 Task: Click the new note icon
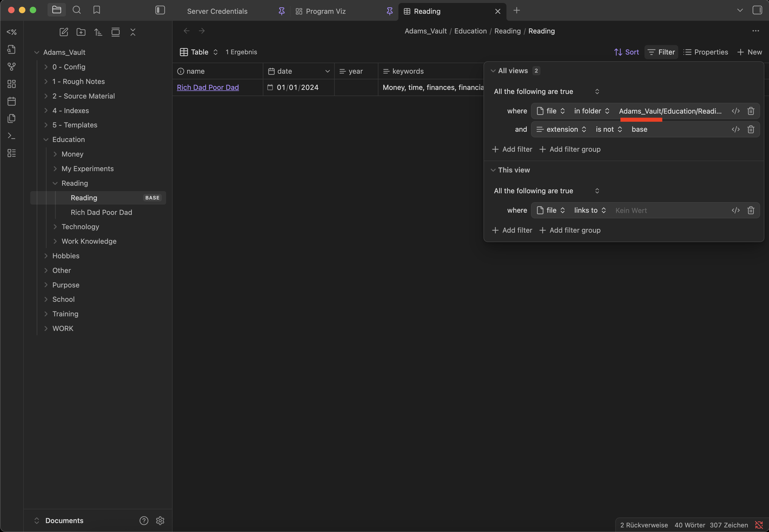64,32
